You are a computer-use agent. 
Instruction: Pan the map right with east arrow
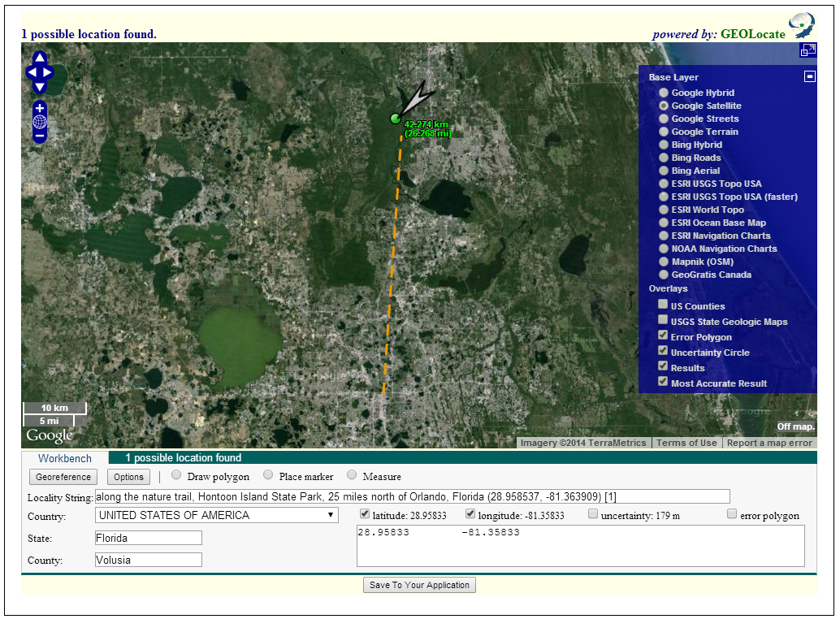click(49, 72)
